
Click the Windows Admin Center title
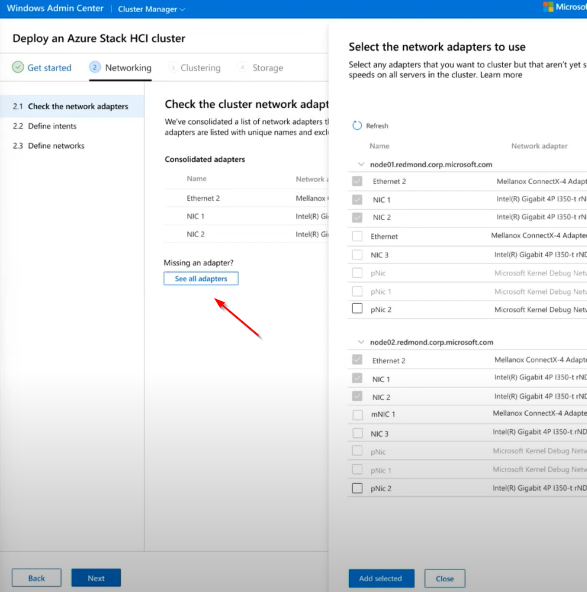tap(55, 8)
